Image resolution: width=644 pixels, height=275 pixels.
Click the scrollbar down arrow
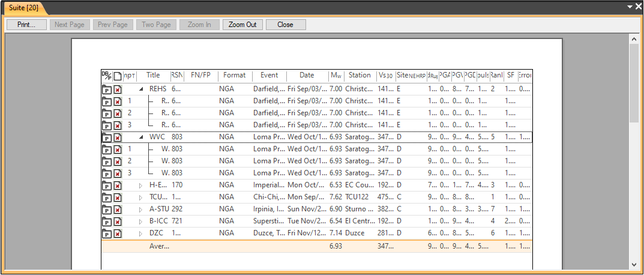(634, 265)
